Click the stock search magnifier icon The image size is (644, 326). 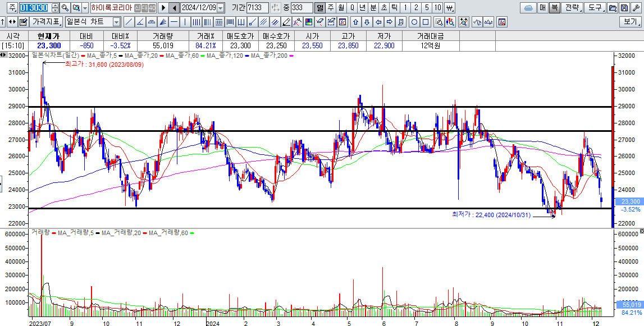pos(65,8)
